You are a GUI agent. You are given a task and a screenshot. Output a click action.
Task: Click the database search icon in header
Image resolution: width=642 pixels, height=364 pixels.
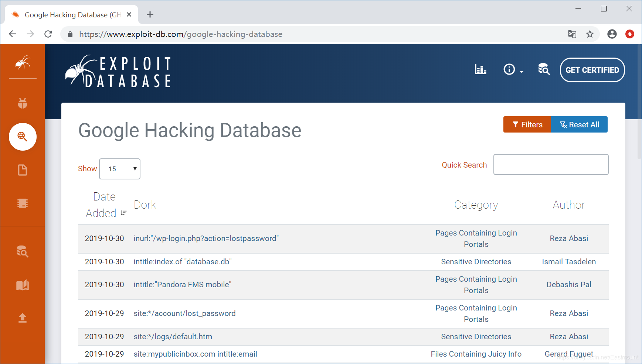coord(544,69)
